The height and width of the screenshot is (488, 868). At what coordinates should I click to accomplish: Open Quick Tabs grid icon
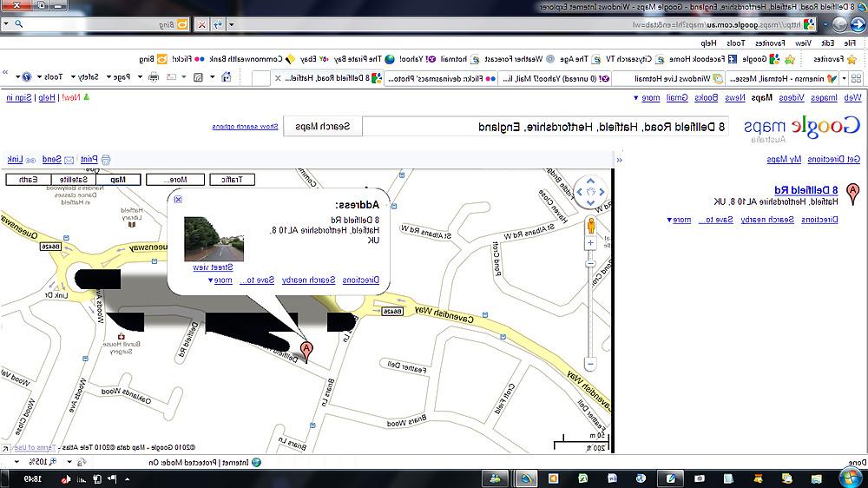[856, 79]
